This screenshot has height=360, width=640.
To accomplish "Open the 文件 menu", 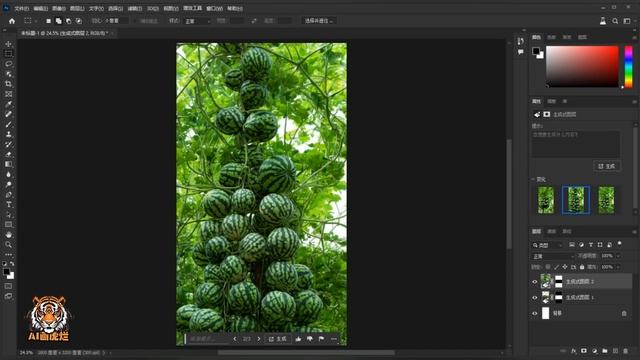I will (21, 8).
